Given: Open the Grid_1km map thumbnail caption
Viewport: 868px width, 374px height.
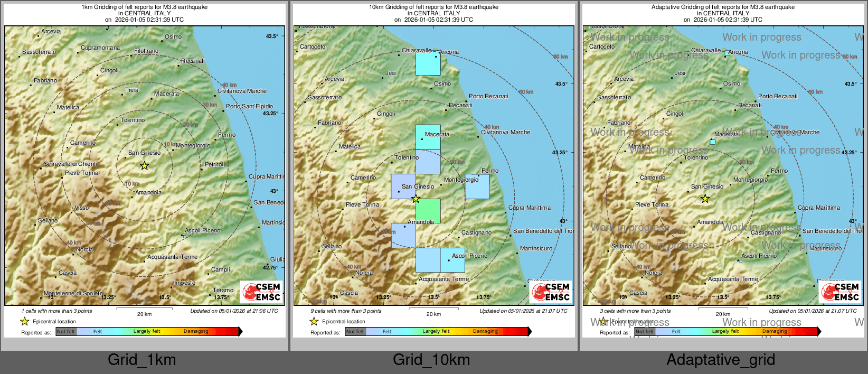Looking at the screenshot, I should click(142, 360).
